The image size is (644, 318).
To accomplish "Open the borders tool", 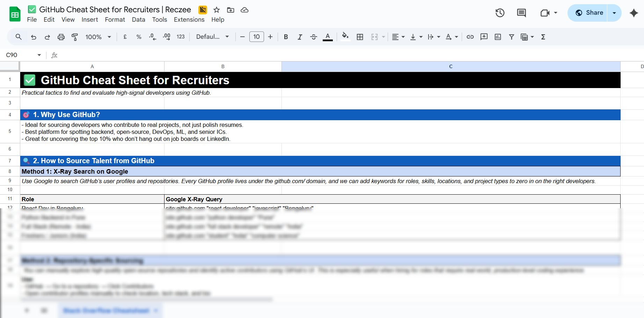I will [x=360, y=37].
